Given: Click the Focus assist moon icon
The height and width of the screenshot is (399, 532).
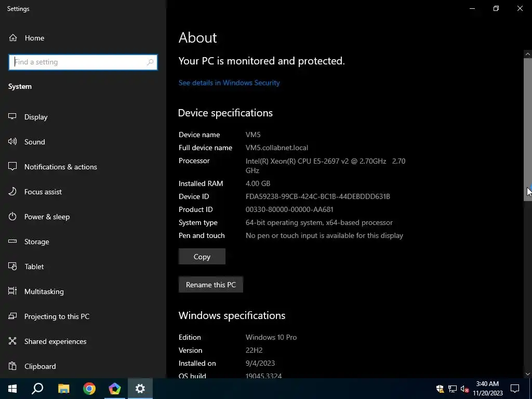Looking at the screenshot, I should (12, 191).
